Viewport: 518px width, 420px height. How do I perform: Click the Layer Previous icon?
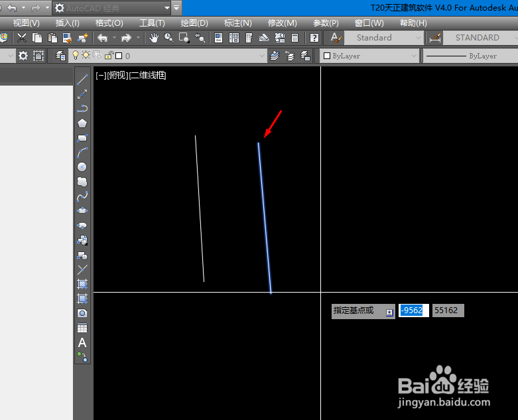(x=290, y=56)
